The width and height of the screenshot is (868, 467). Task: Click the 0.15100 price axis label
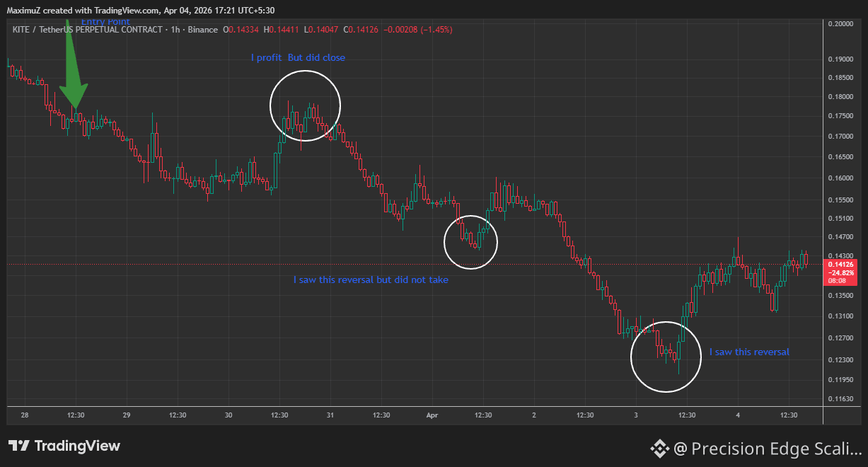[840, 219]
